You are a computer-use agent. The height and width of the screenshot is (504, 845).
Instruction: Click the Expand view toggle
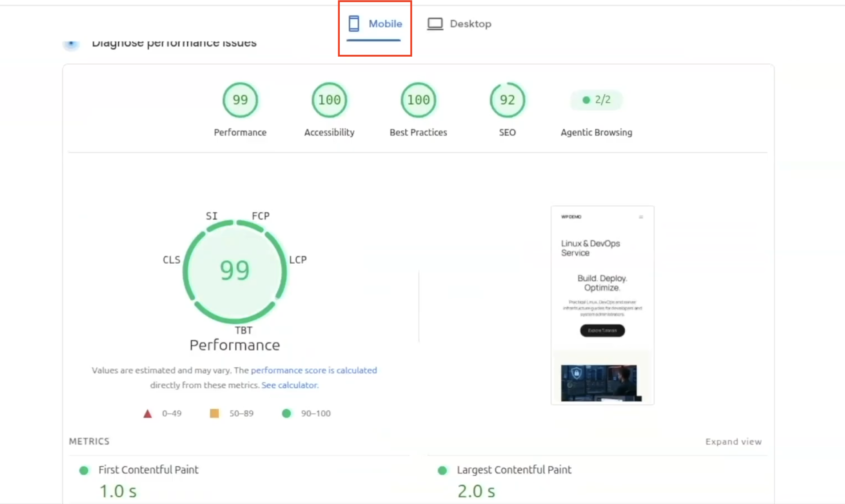point(733,441)
